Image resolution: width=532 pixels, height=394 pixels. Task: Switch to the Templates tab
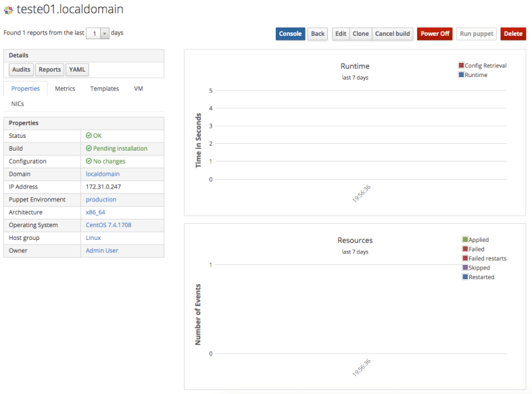pos(104,89)
